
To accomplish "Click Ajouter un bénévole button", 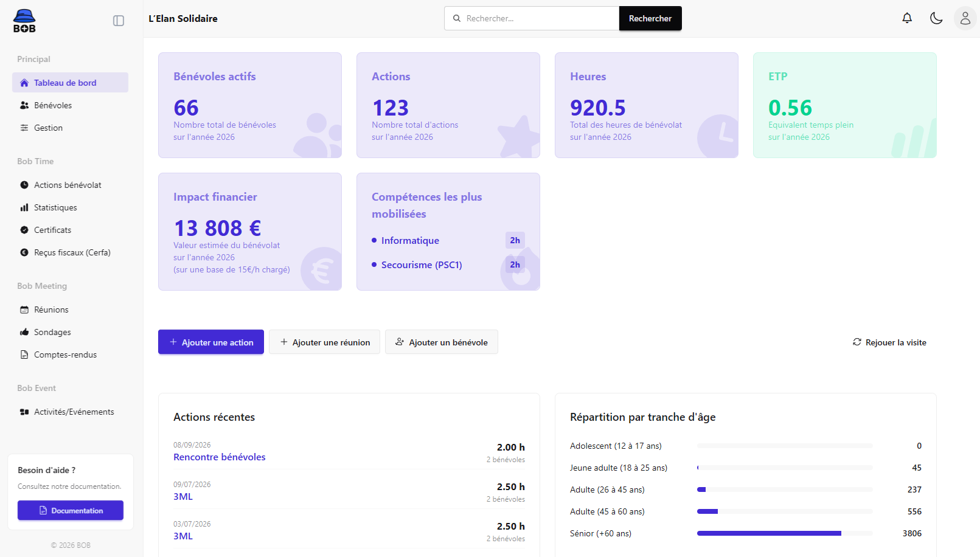I will pyautogui.click(x=442, y=342).
